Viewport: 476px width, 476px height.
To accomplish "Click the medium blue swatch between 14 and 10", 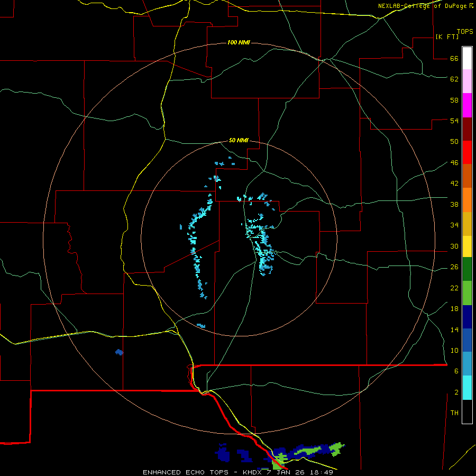I will tap(467, 340).
